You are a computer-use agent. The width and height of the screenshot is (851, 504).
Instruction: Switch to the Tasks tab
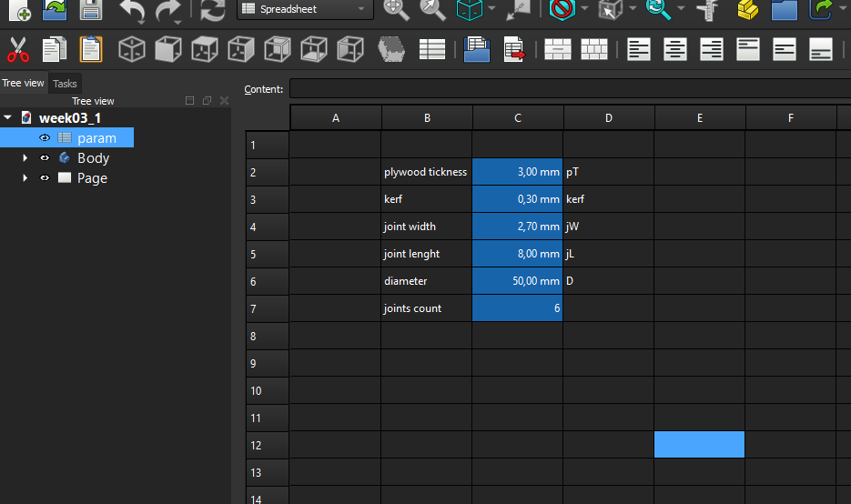[x=65, y=84]
